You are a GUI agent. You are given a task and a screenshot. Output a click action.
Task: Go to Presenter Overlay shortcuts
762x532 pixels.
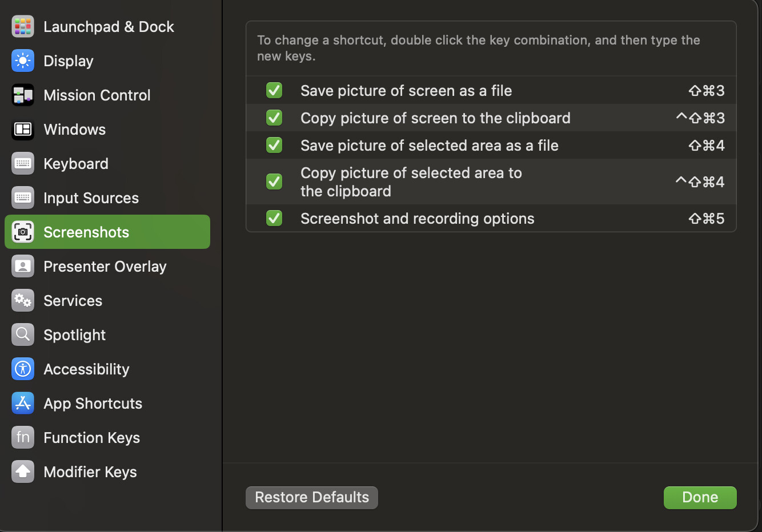coord(105,267)
